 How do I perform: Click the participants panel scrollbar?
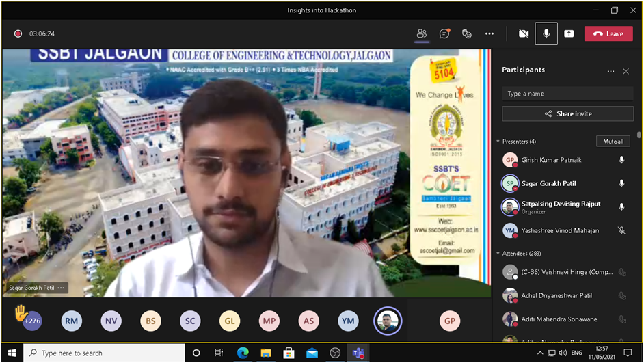click(x=639, y=135)
